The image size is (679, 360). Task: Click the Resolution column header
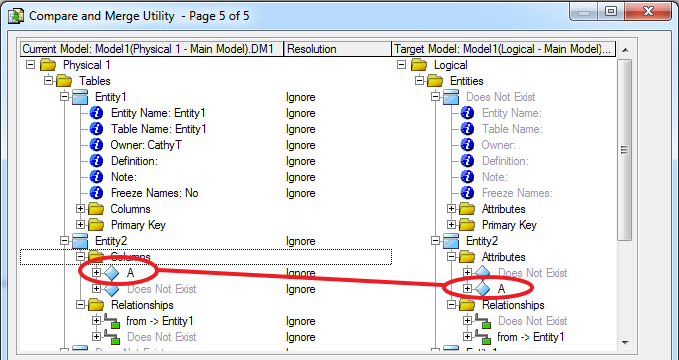(x=337, y=49)
